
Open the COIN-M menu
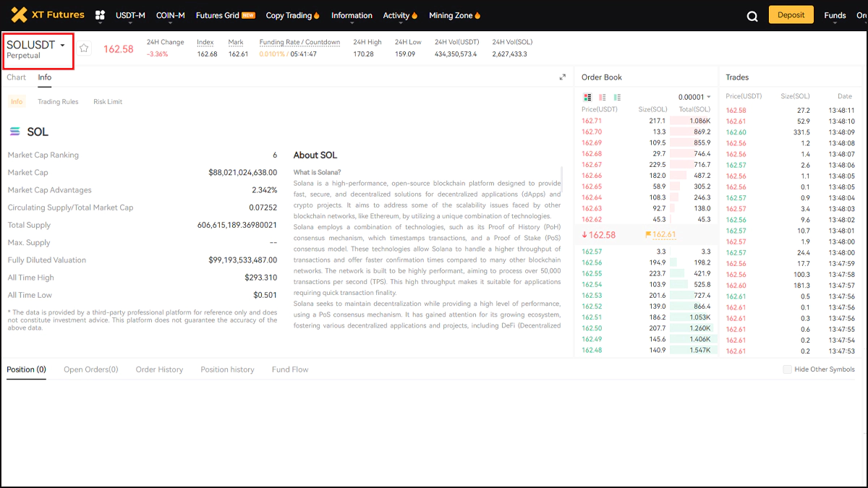171,15
